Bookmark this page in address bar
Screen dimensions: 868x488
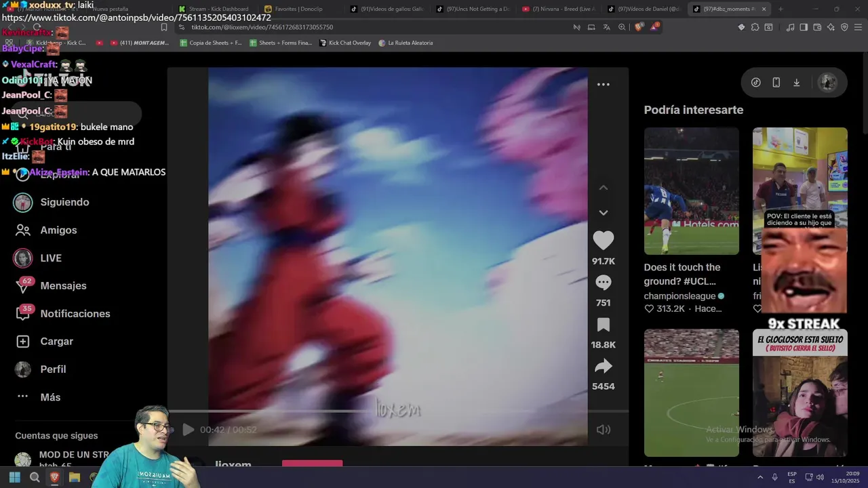point(164,27)
